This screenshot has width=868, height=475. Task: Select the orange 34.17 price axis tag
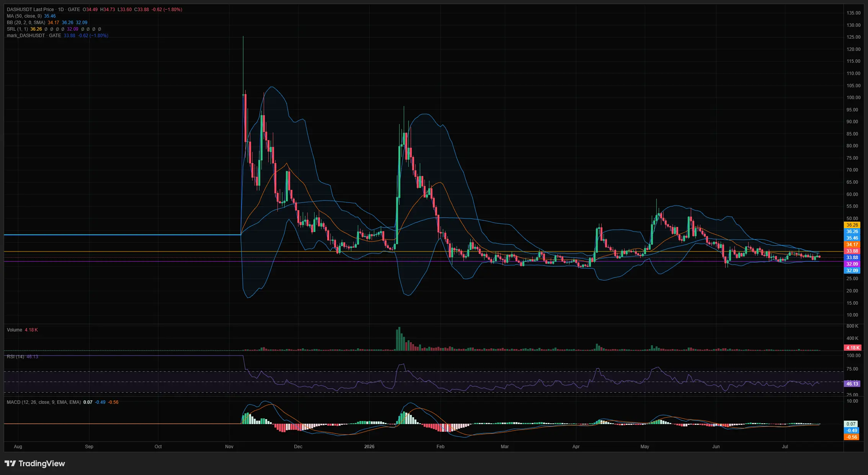[x=852, y=245]
